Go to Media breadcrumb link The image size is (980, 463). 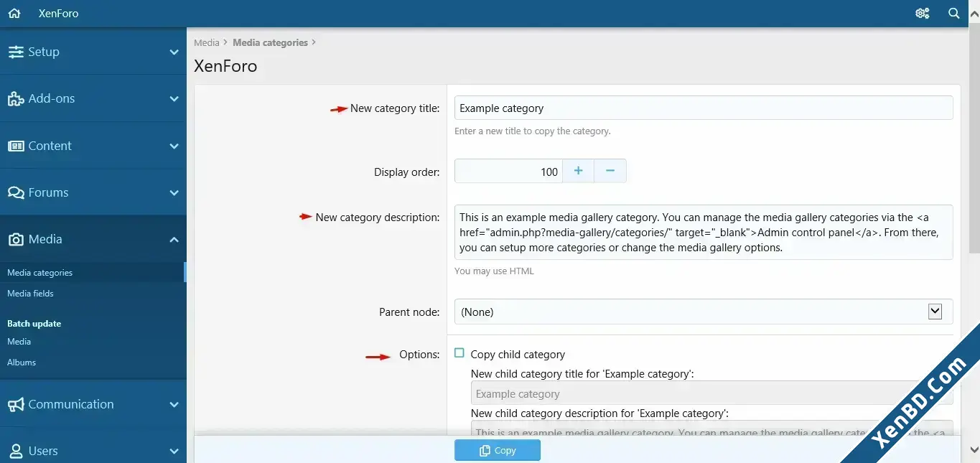point(207,42)
